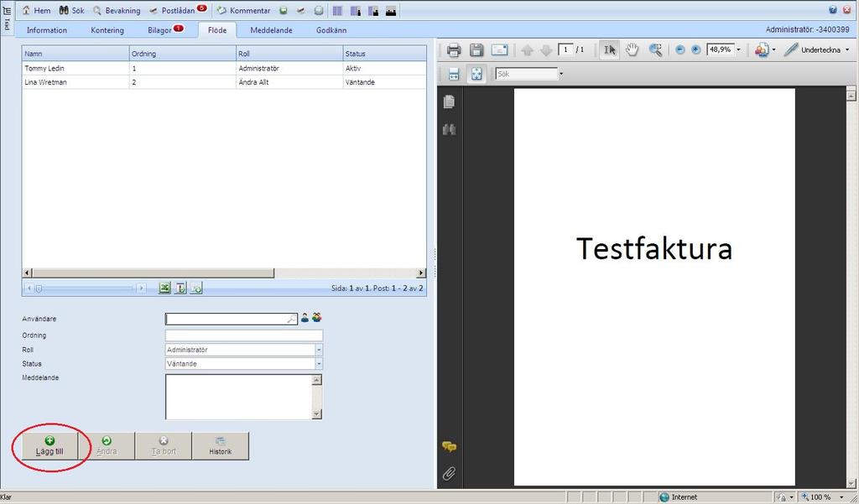Open page thumbnails panel in PDF sidebar
This screenshot has width=859, height=504.
click(450, 101)
